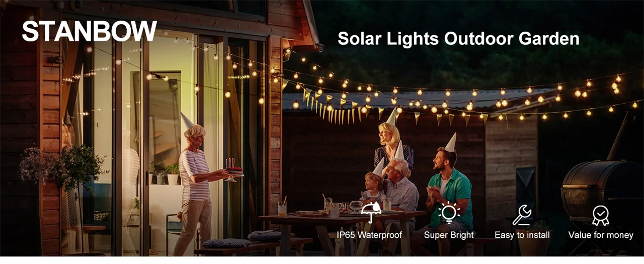644x264 pixels.
Task: Select the IP65 Waterproof text label
Action: pyautogui.click(x=369, y=235)
